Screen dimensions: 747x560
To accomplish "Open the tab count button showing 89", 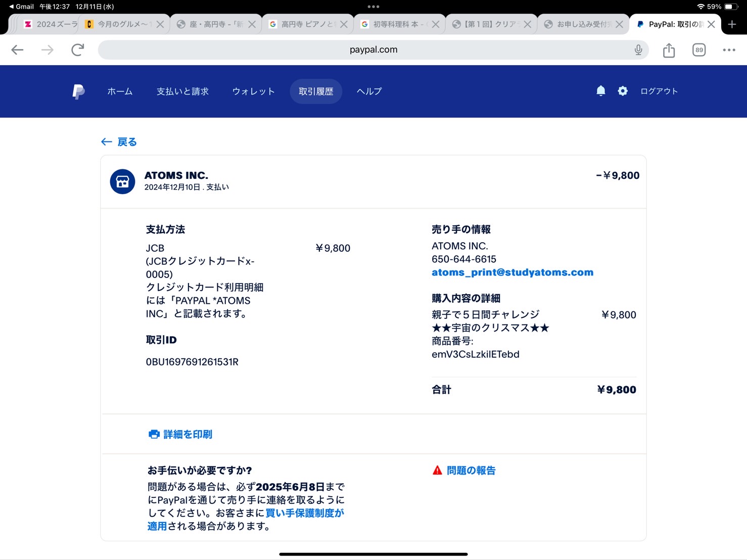I will (x=699, y=50).
